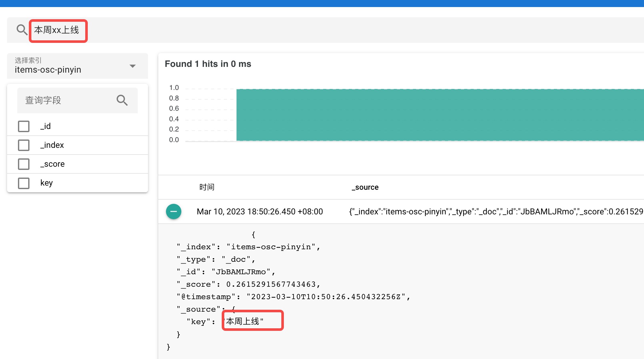The width and height of the screenshot is (644, 359).
Task: Enable the _id field checkbox
Action: click(24, 126)
